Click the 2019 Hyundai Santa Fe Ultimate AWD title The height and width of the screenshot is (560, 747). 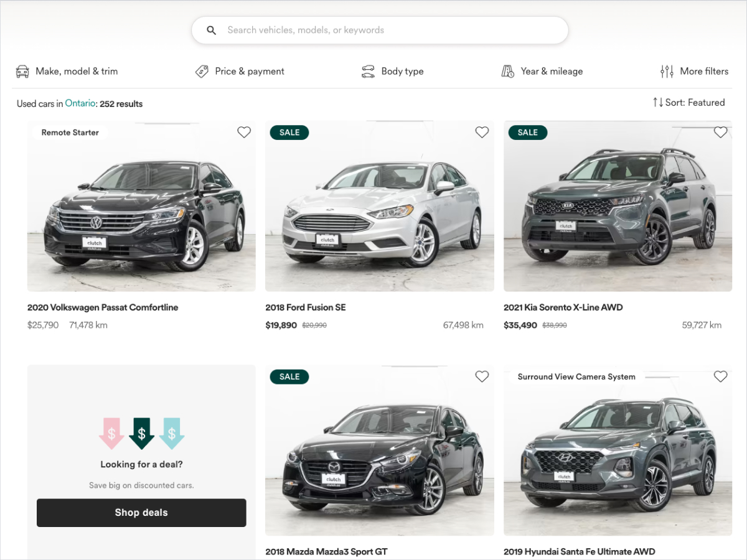tap(580, 552)
